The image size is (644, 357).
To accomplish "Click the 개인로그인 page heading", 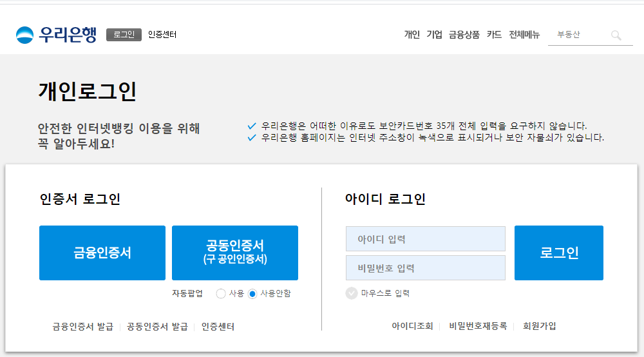I will coord(88,92).
